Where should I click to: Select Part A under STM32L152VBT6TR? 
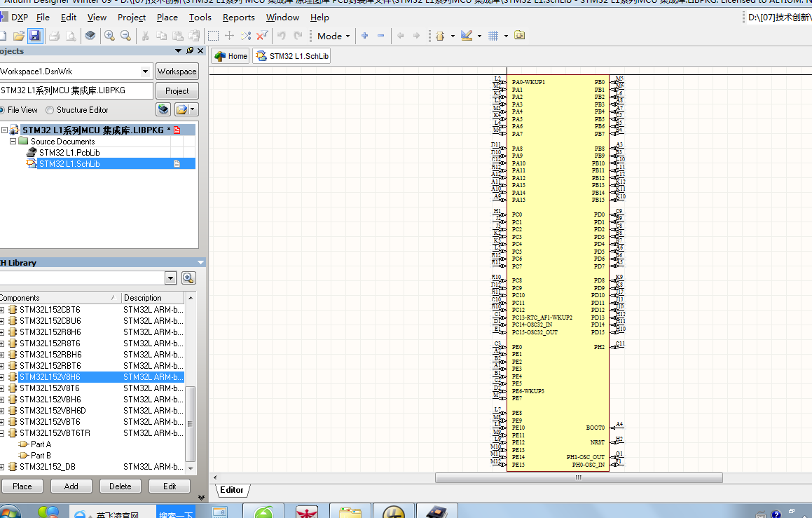pyautogui.click(x=41, y=444)
